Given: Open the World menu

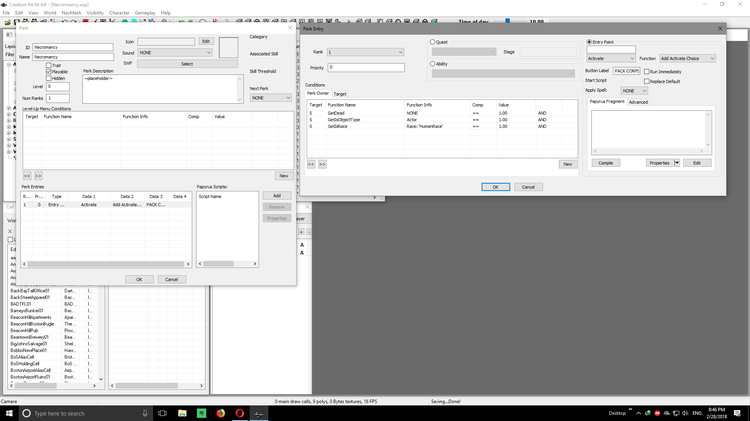Looking at the screenshot, I should 50,13.
